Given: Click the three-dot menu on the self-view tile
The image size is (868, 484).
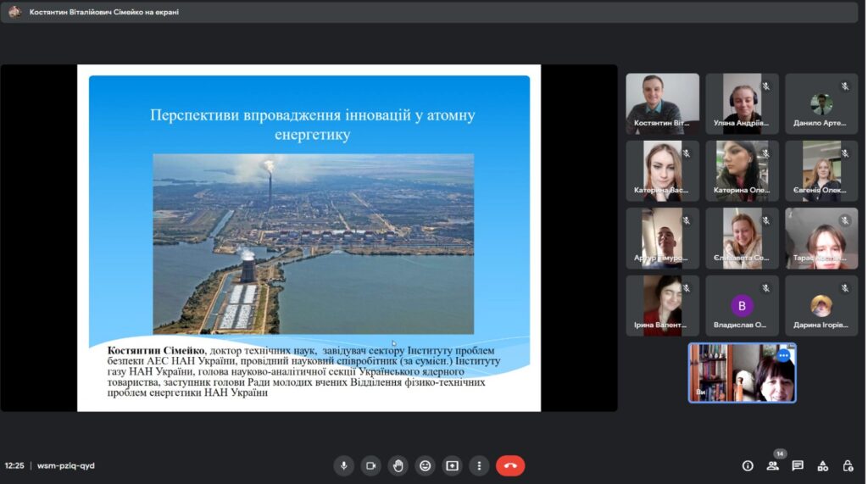Looking at the screenshot, I should click(783, 356).
